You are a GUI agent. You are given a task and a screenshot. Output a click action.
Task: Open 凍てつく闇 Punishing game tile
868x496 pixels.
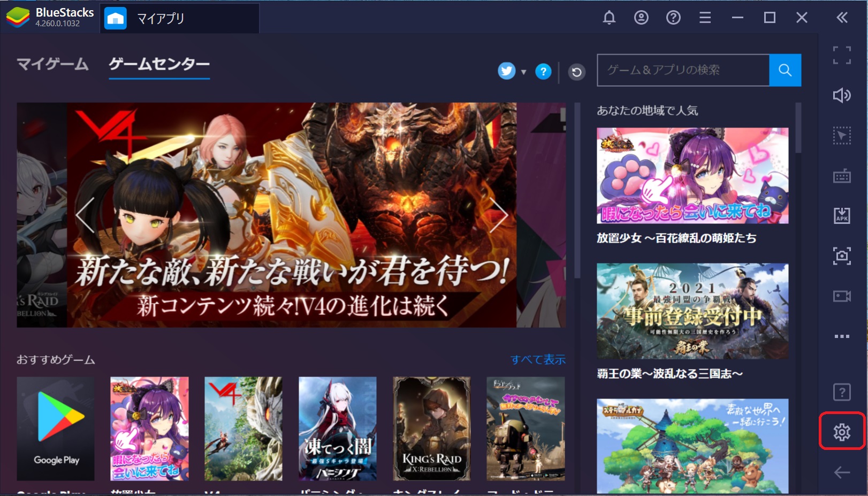click(338, 429)
